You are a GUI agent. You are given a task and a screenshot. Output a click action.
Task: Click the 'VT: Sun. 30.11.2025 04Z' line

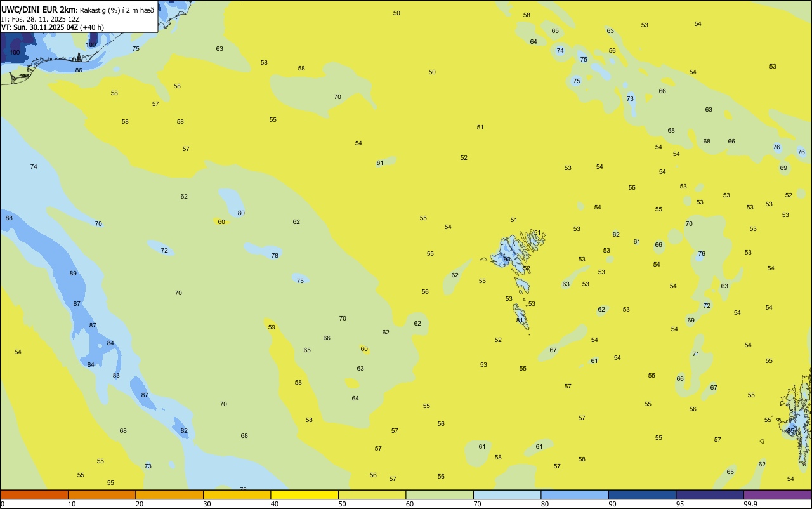(39, 27)
